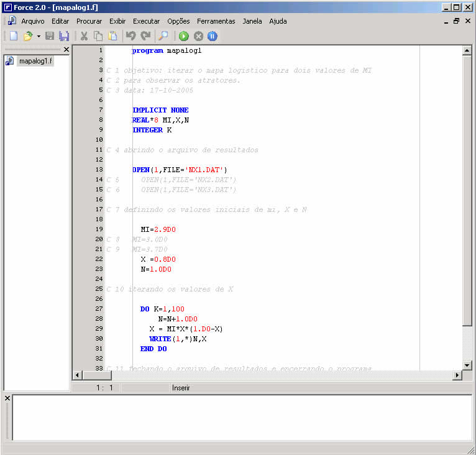Click 'program mapalog1' on line 1
Viewport: 476px width, 455px height.
pos(167,51)
